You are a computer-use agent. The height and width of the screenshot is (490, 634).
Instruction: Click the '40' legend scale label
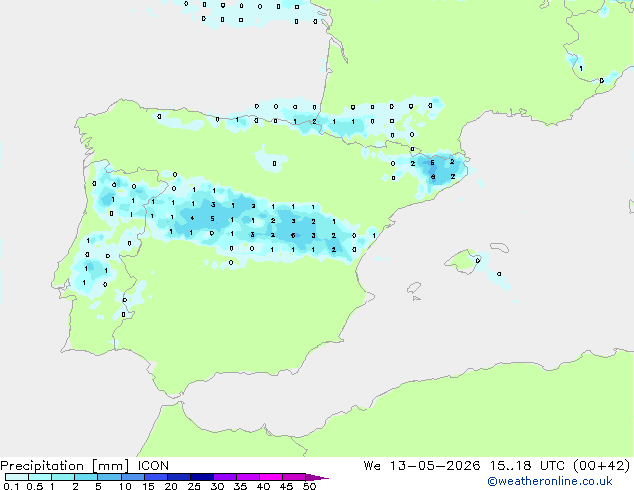263,486
